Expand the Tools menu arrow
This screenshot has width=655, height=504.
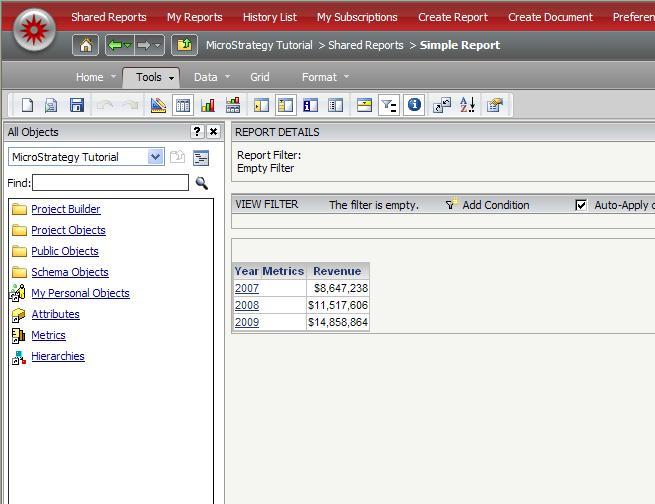pos(171,78)
